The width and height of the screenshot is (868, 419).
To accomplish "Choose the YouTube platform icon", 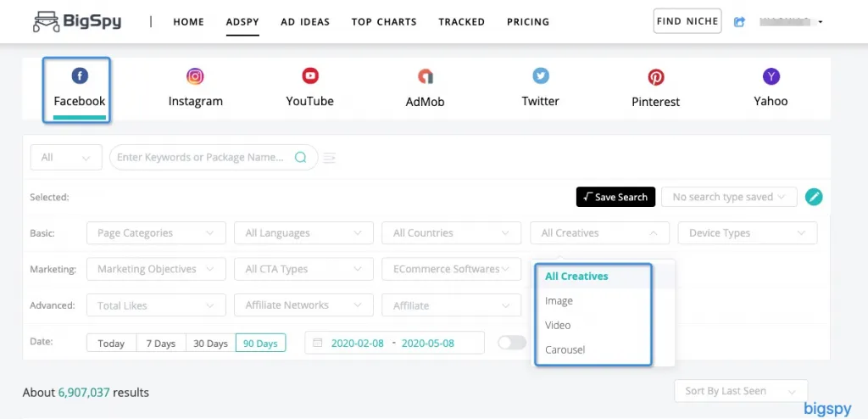I will pyautogui.click(x=310, y=77).
